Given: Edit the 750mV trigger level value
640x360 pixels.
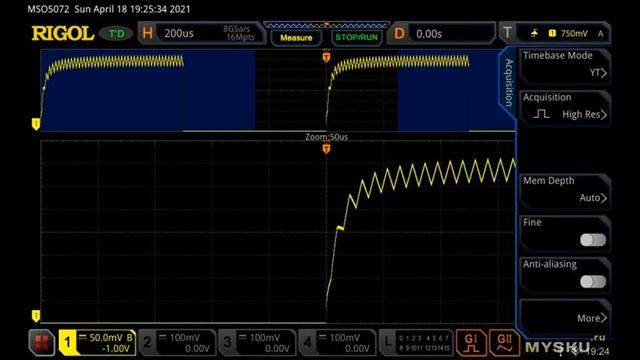Looking at the screenshot, I should click(x=574, y=33).
